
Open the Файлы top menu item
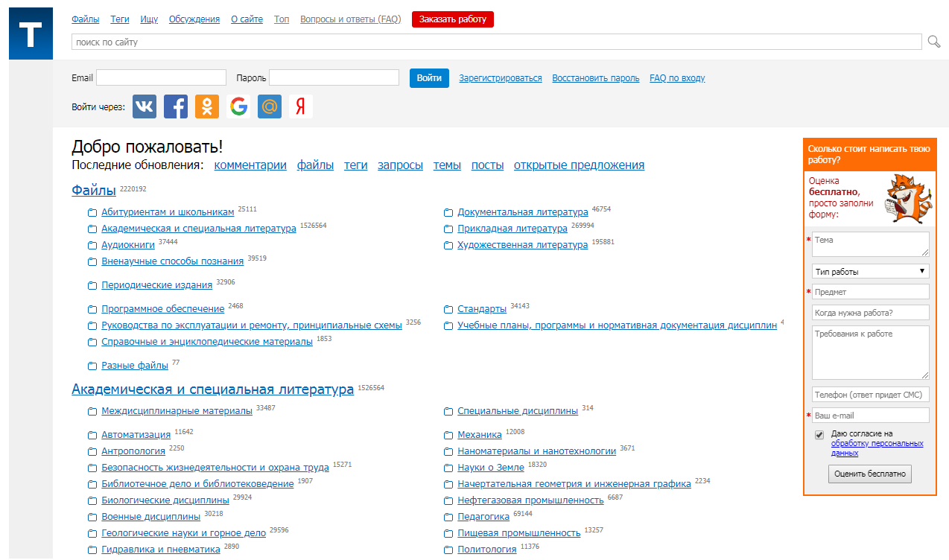(86, 19)
